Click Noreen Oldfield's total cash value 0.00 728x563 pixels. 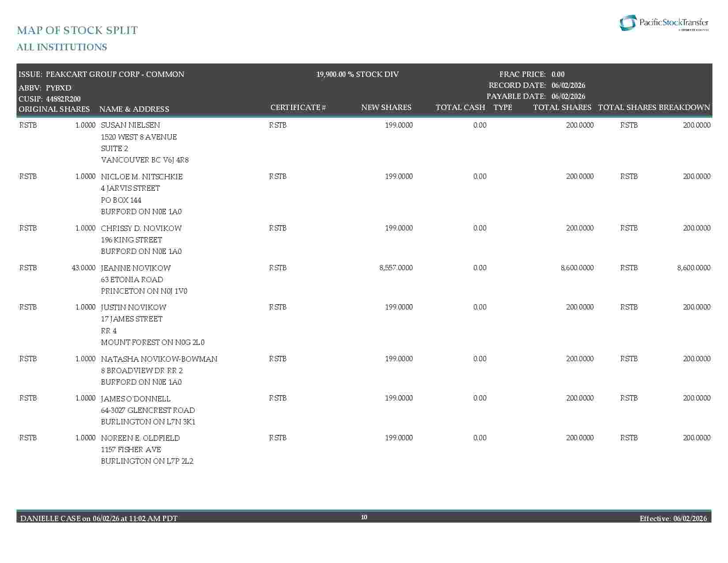[x=480, y=438]
